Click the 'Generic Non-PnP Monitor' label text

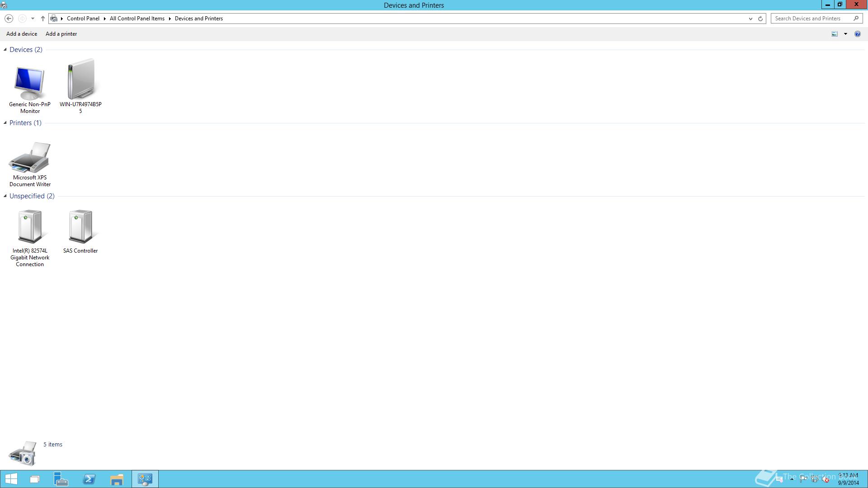30,108
